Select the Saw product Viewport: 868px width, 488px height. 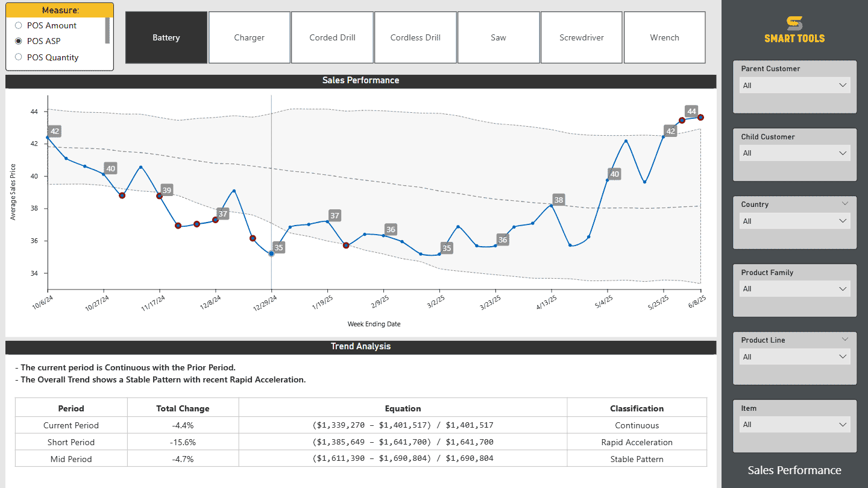[x=498, y=37]
